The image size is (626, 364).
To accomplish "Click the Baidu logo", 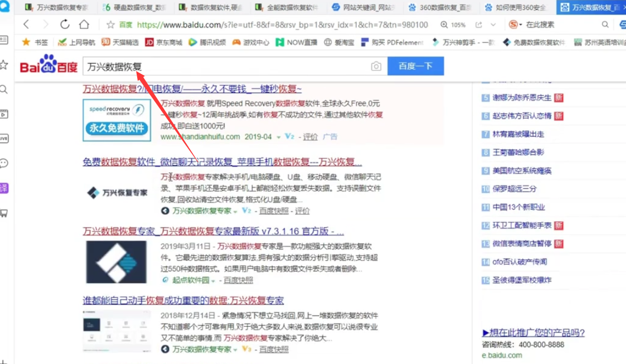I will [x=49, y=64].
